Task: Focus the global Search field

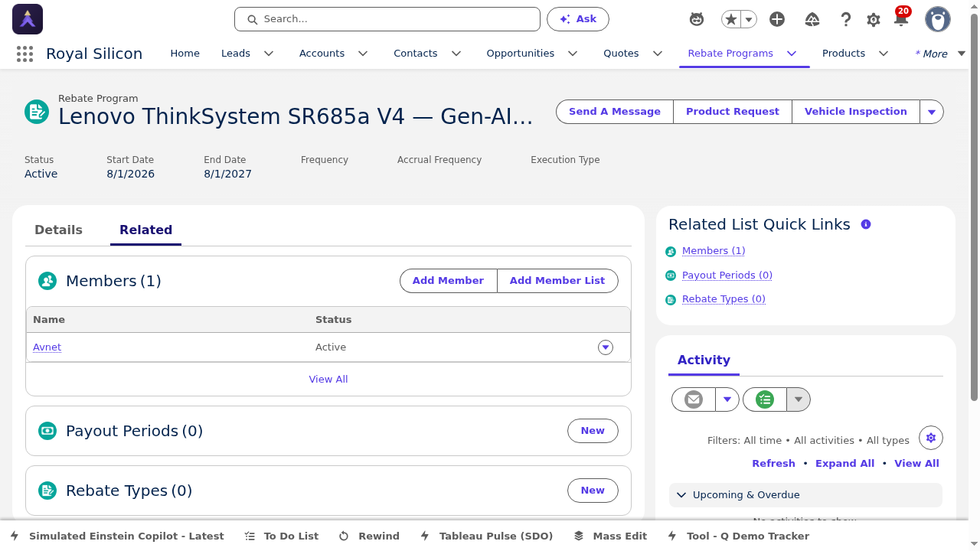Action: 387,19
